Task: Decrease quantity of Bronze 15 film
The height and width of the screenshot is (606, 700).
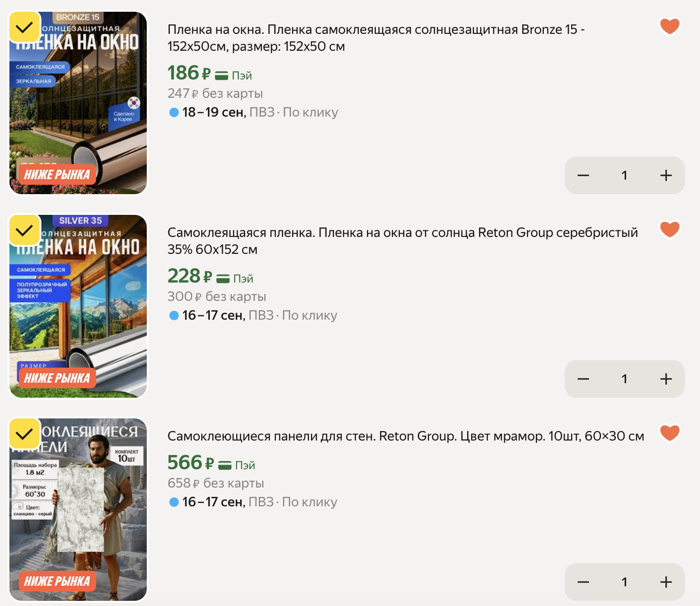Action: pyautogui.click(x=583, y=175)
